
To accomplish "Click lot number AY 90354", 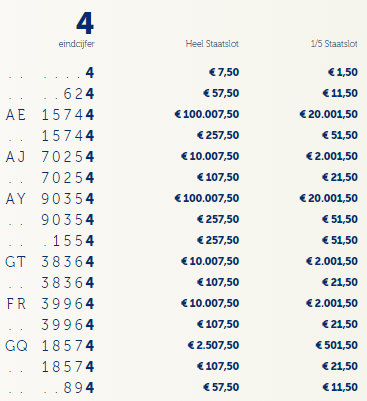I will tap(50, 199).
